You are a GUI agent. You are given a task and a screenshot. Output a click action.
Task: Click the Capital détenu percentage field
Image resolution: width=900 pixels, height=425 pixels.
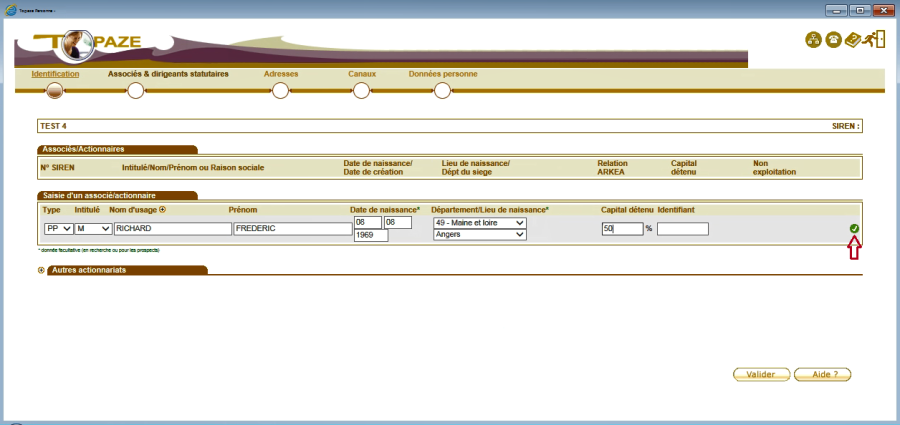coord(621,229)
